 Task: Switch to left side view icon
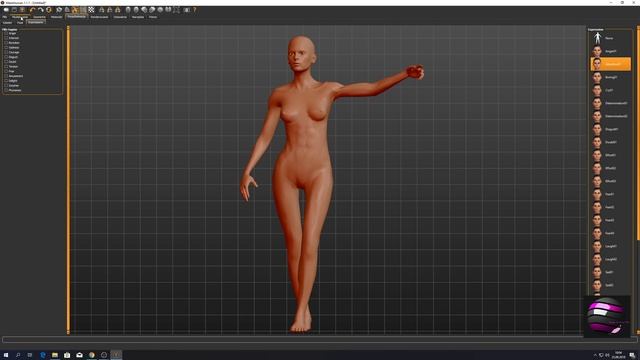coord(152,10)
